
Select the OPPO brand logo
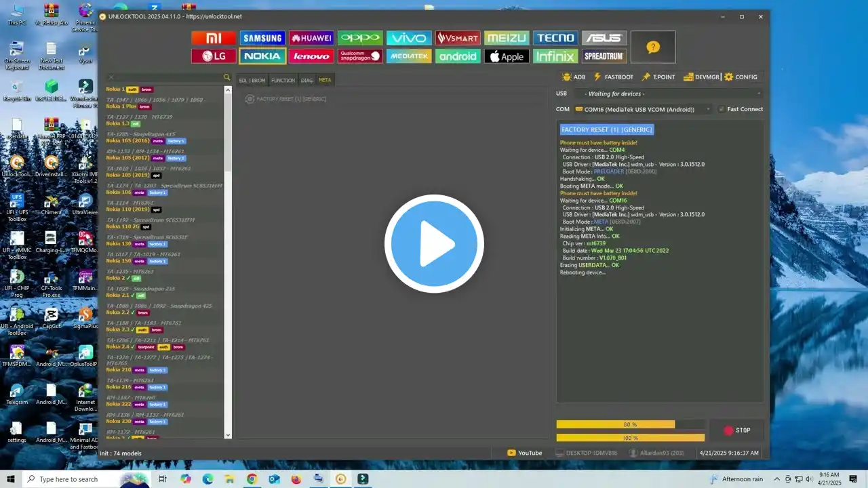tap(360, 38)
